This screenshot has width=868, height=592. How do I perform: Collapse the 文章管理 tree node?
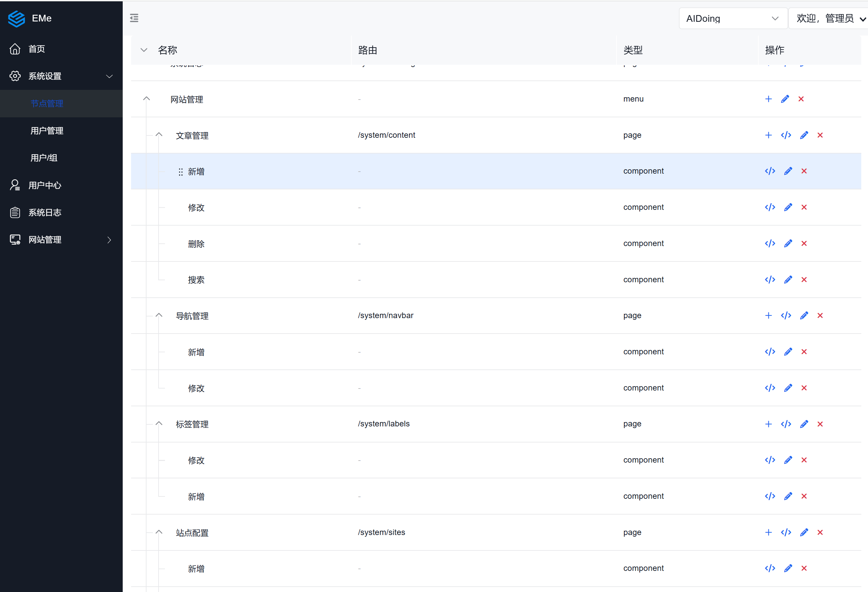tap(159, 135)
